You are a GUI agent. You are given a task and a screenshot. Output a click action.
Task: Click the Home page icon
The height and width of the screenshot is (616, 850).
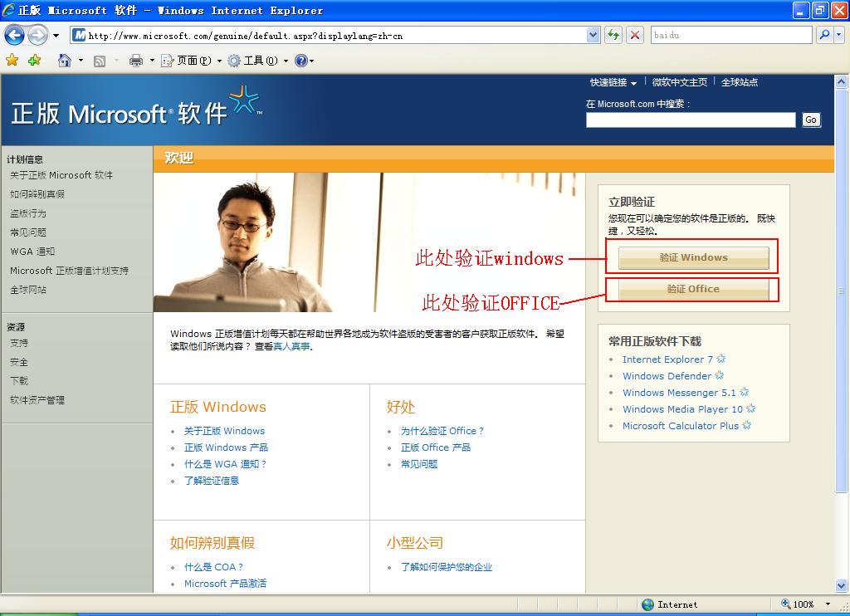point(65,61)
